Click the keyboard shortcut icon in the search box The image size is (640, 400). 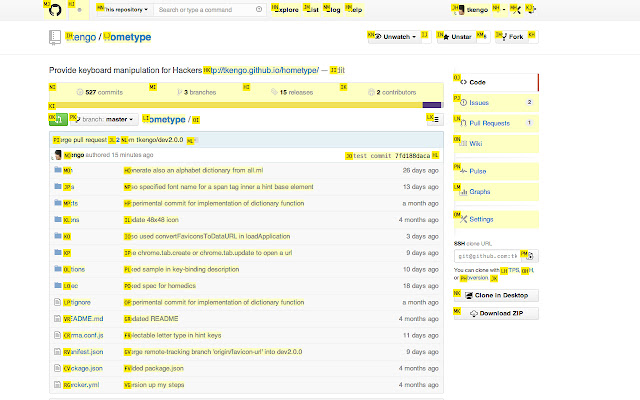pyautogui.click(x=259, y=9)
